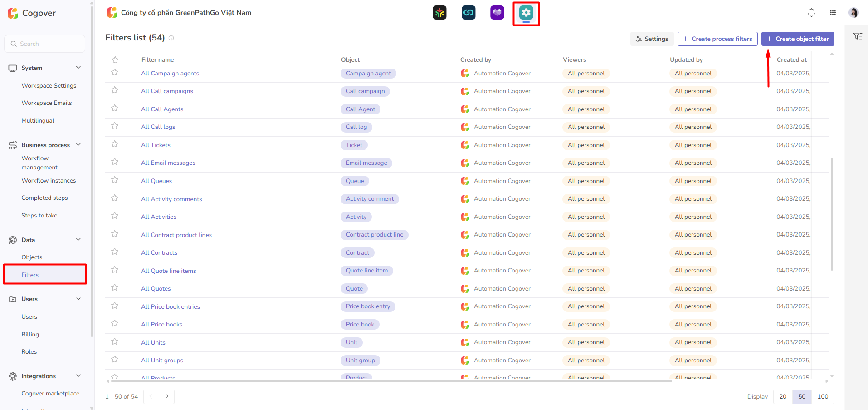Open the purple heart app icon

click(497, 13)
